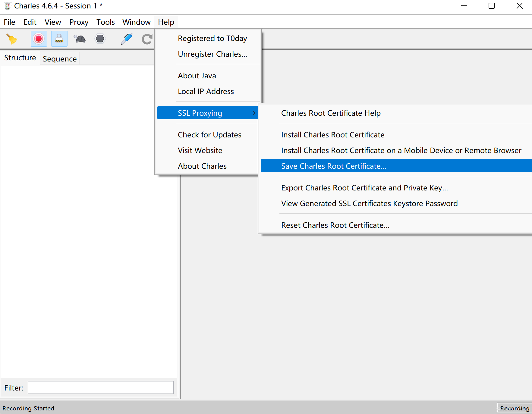Toggle the hexagon breakpoints icon
Screen dimensions: 532x414
click(100, 39)
